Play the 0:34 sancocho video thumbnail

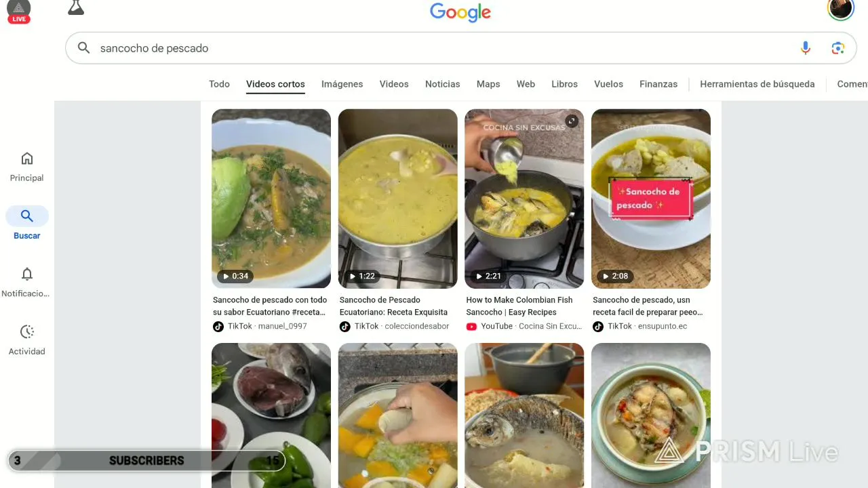(271, 199)
